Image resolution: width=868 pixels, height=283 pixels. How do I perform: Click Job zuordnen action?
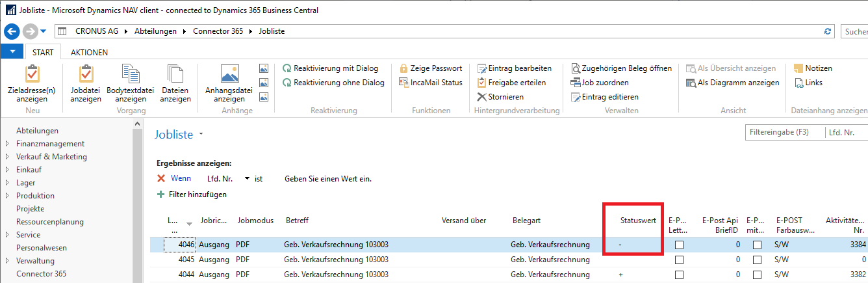click(x=599, y=83)
